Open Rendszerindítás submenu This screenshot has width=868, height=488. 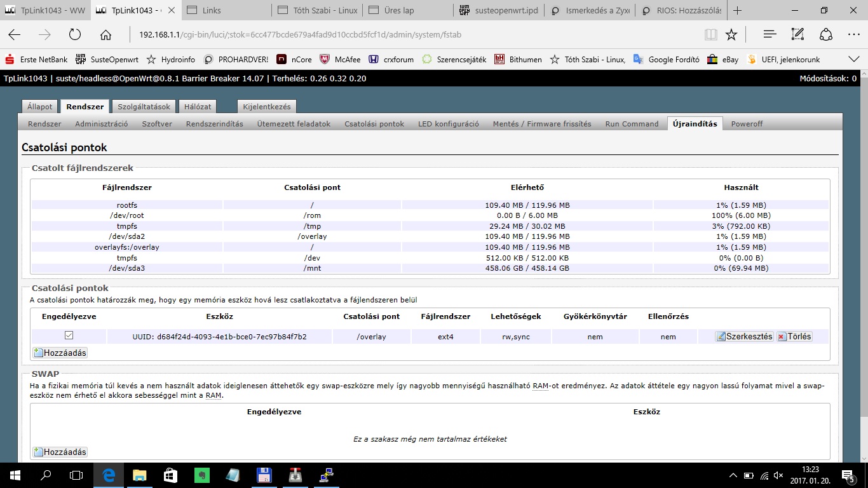pos(215,124)
